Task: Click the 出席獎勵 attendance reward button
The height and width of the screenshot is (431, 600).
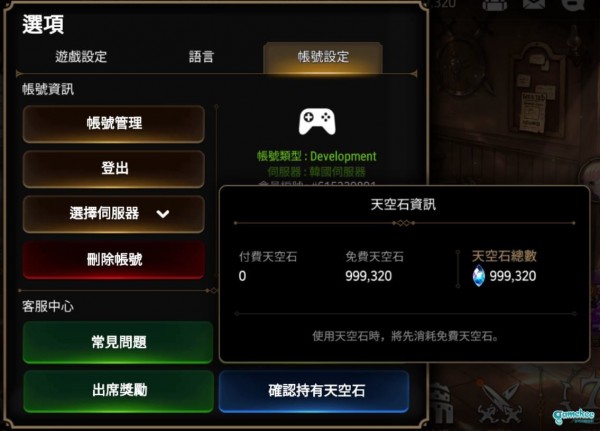Action: pyautogui.click(x=118, y=390)
